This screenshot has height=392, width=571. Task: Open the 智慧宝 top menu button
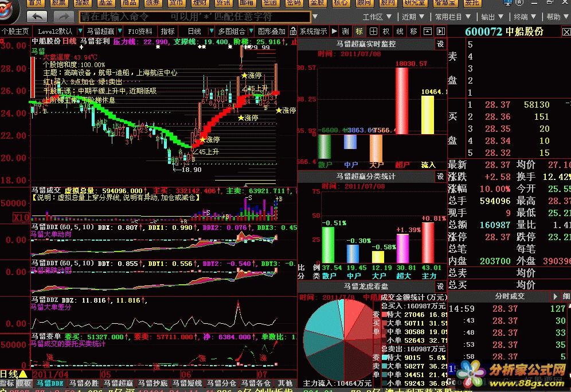coord(445,3)
